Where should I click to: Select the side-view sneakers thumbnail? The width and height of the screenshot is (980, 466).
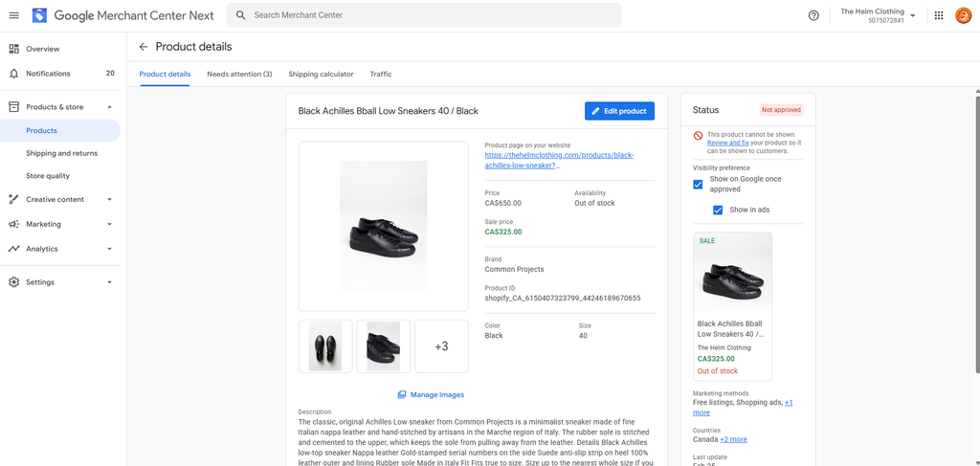point(383,346)
